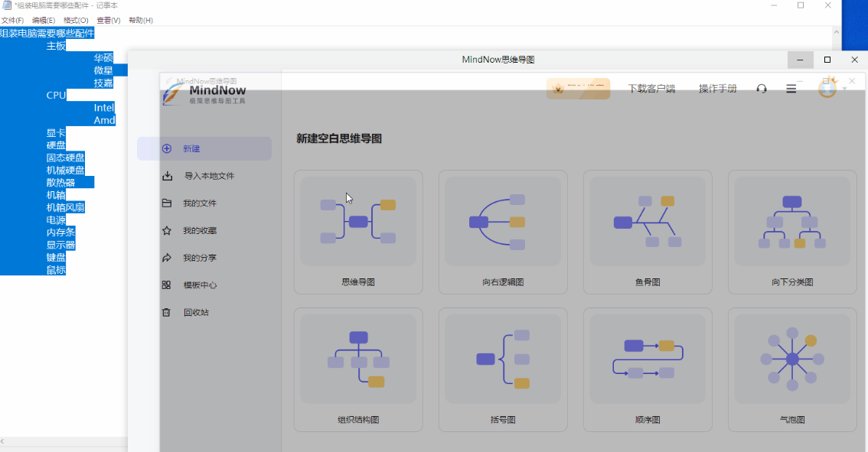Viewport: 868px width, 452px height.
Task: Click the word 机箱风扇 in Notepad
Action: [65, 207]
